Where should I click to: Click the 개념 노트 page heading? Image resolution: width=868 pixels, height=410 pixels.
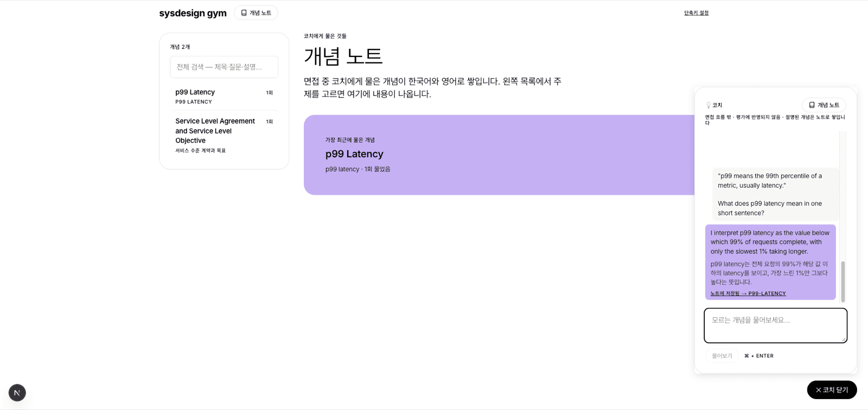(x=343, y=56)
